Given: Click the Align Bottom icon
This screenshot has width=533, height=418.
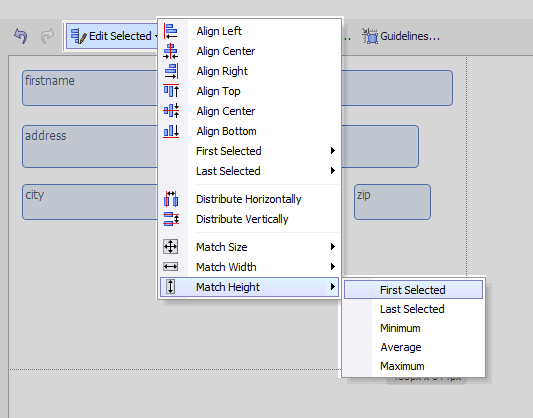Looking at the screenshot, I should click(x=171, y=131).
